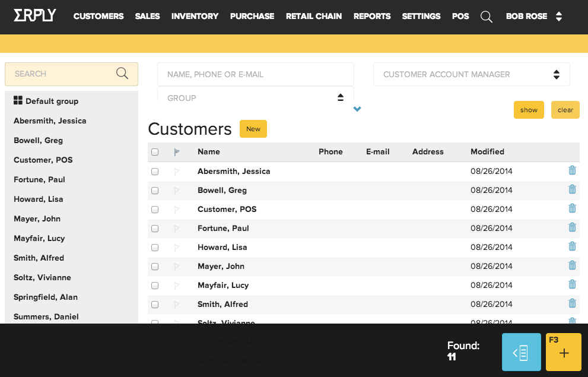This screenshot has height=377, width=588.
Task: Flag the Bowell, Greg customer row
Action: (x=176, y=191)
